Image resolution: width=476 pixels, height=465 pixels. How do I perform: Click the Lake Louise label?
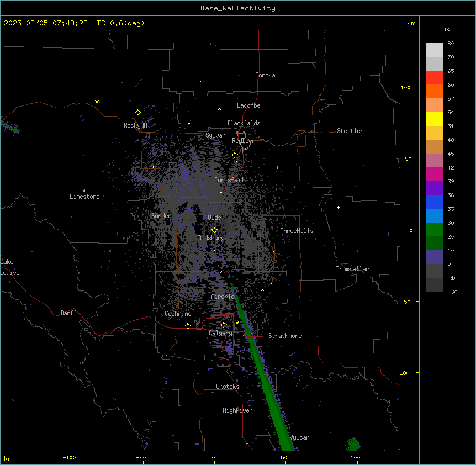(10, 267)
